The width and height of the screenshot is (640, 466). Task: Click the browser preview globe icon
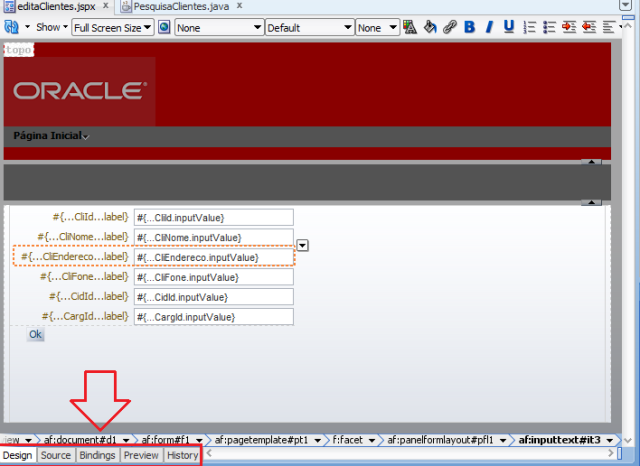click(164, 27)
